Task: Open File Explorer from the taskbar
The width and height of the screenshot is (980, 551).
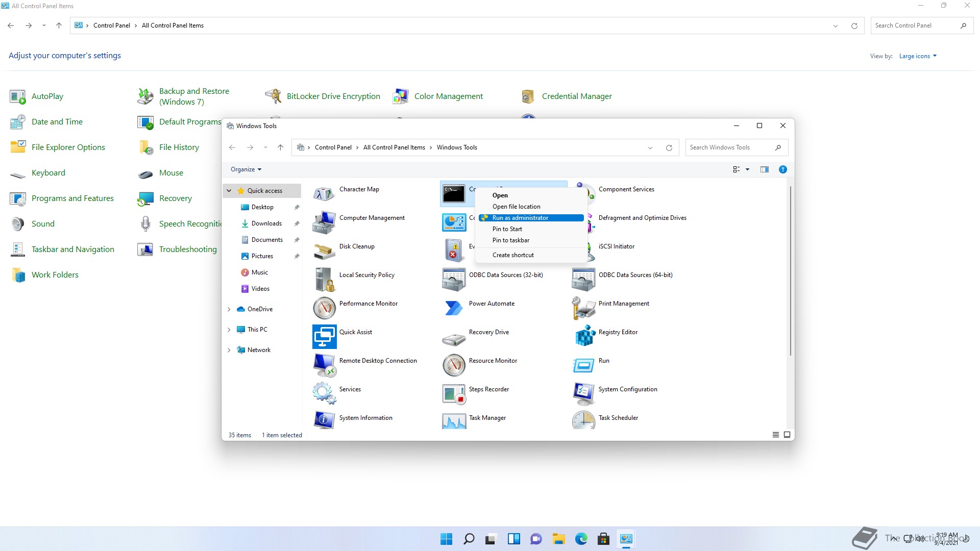Action: coord(558,539)
